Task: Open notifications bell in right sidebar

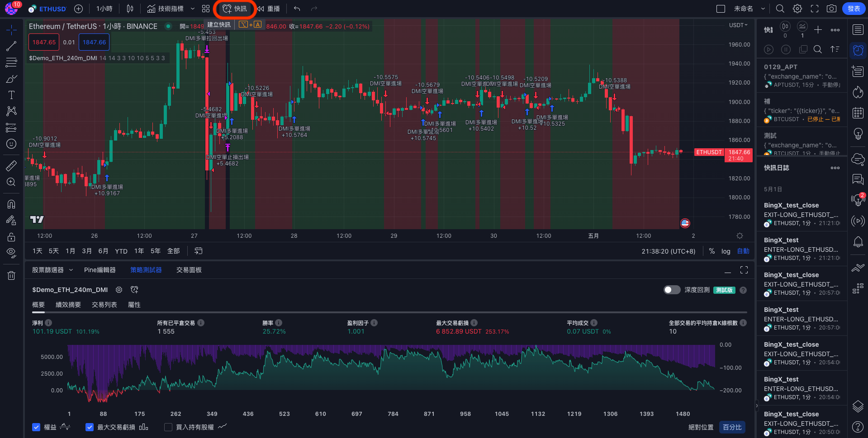Action: (858, 242)
